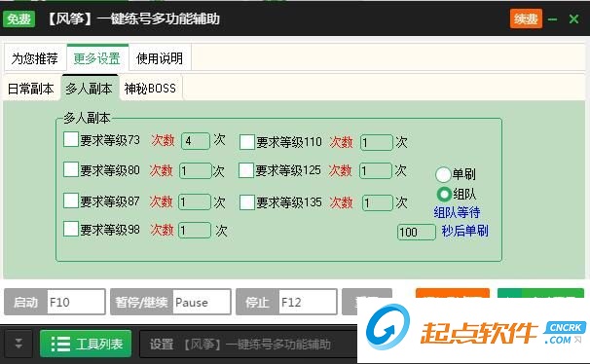This screenshot has width=590, height=364.
Task: Click the 次数 field for 等级73
Action: 196,141
